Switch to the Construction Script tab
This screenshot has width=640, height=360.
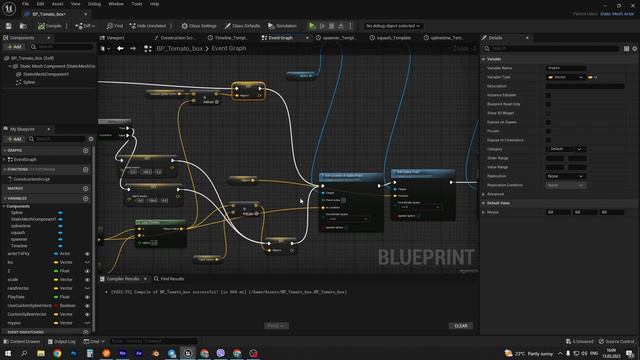pyautogui.click(x=174, y=38)
